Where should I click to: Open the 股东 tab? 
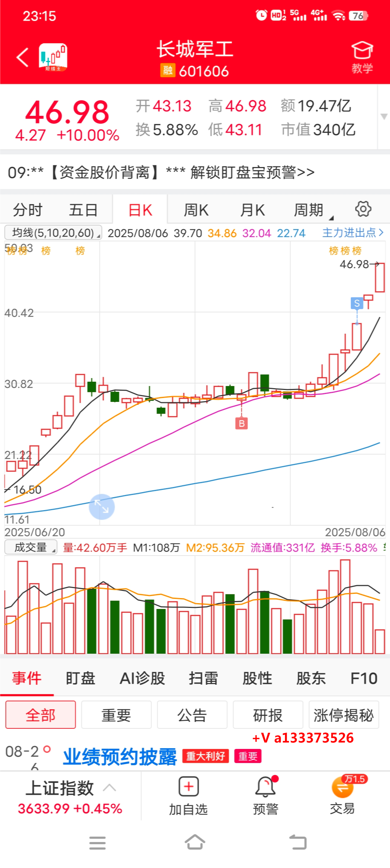(311, 678)
